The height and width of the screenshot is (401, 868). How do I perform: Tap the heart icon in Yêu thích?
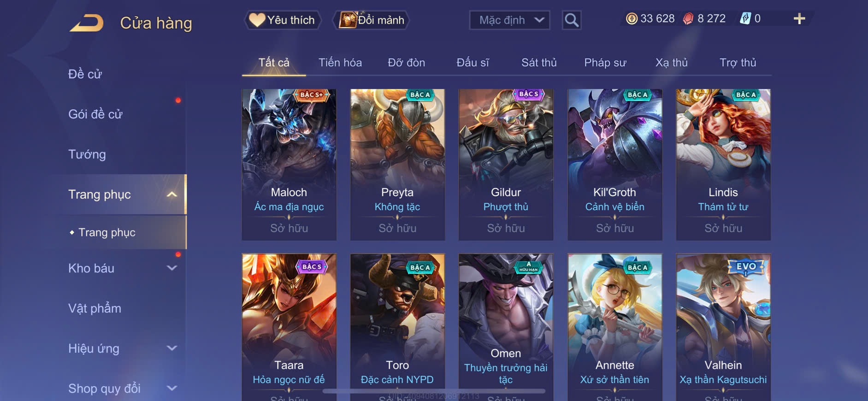coord(257,20)
